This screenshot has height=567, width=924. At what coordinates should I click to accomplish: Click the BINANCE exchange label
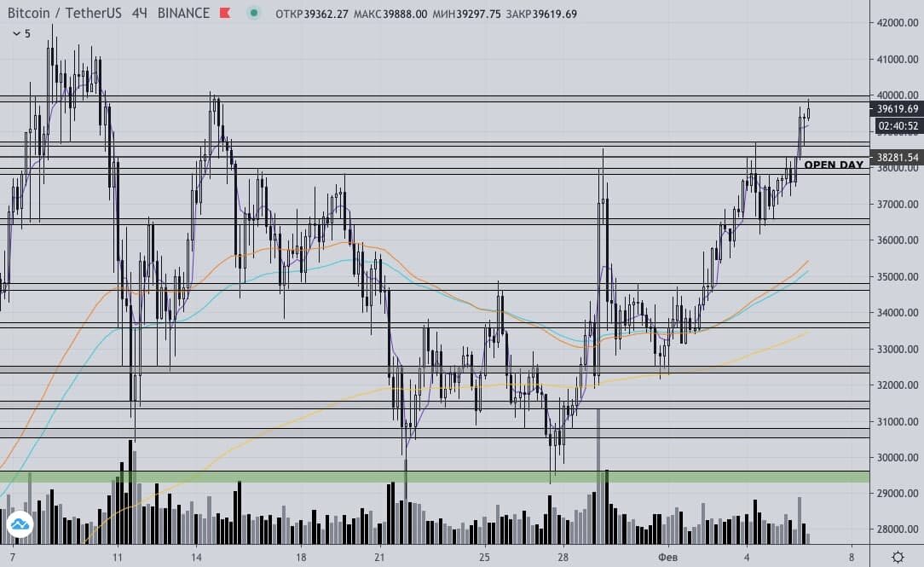[183, 13]
